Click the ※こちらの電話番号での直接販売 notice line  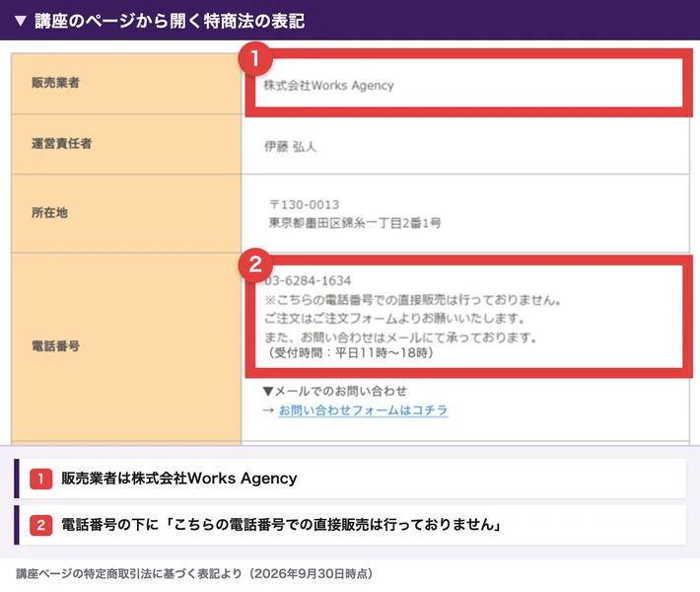pyautogui.click(x=412, y=299)
